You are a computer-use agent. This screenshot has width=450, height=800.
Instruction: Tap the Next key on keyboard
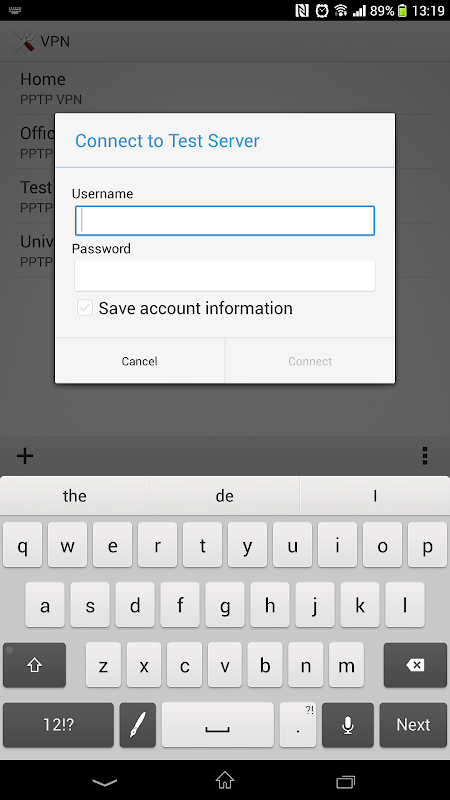pyautogui.click(x=413, y=725)
